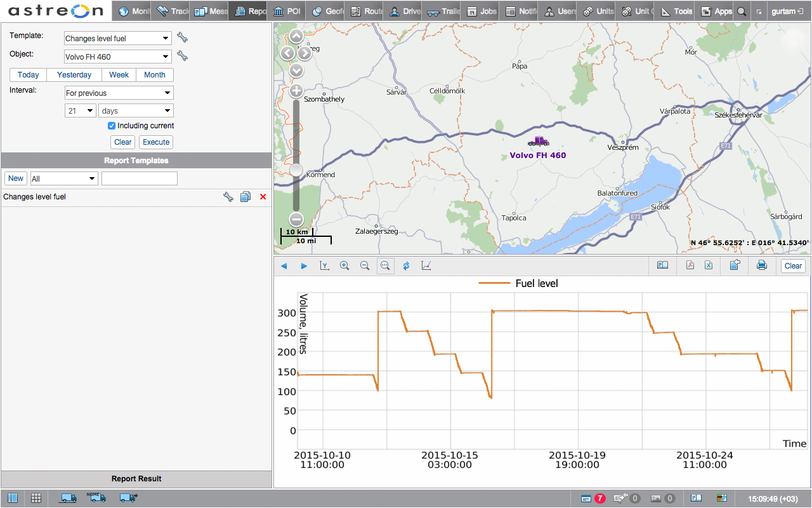The width and height of the screenshot is (812, 508).
Task: Select the Yesterday interval
Action: point(74,75)
